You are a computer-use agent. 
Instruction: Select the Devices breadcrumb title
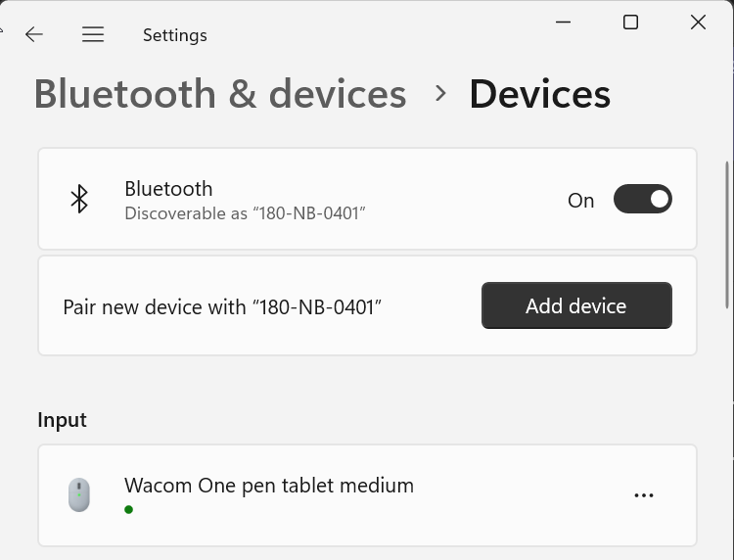pyautogui.click(x=539, y=94)
